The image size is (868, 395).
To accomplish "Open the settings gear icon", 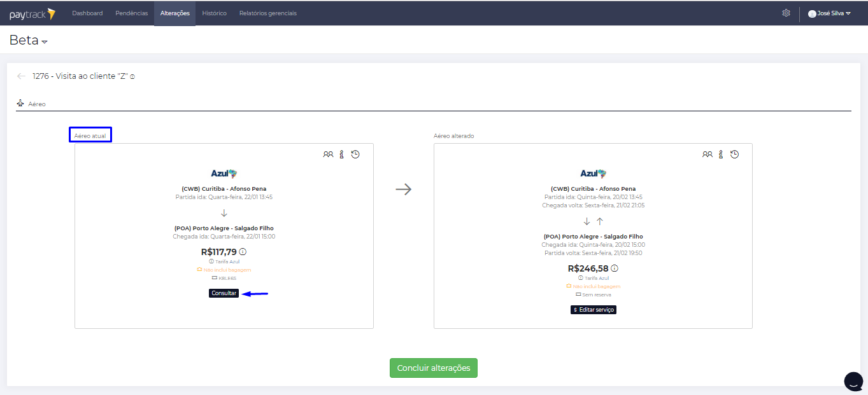I will 786,13.
